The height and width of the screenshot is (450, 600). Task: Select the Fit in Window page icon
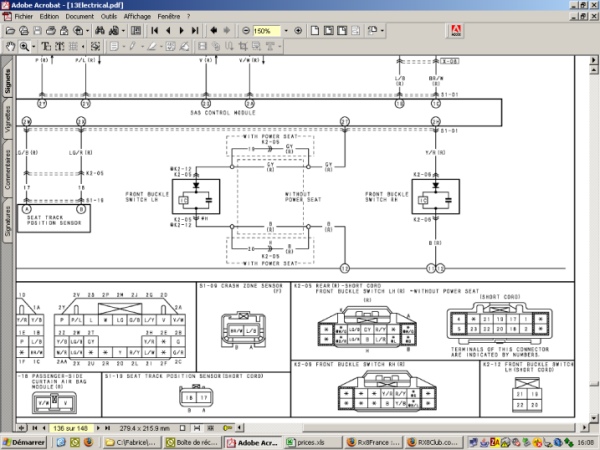point(328,31)
